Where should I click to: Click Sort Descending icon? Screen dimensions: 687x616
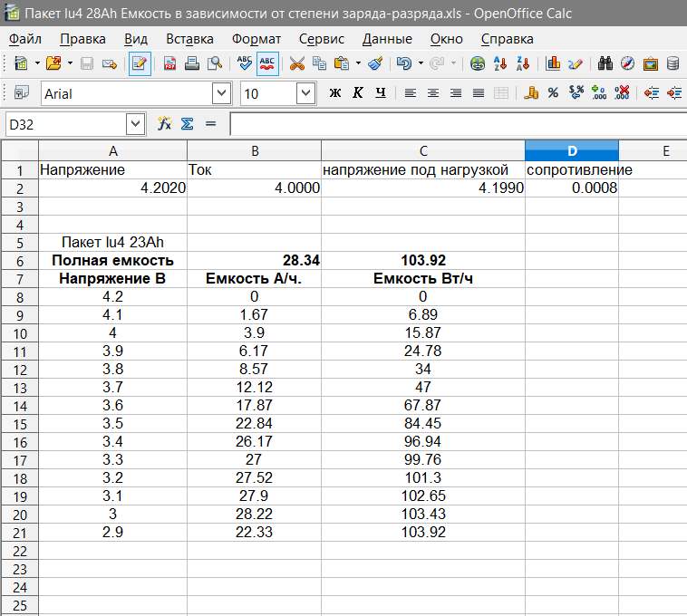coord(523,64)
